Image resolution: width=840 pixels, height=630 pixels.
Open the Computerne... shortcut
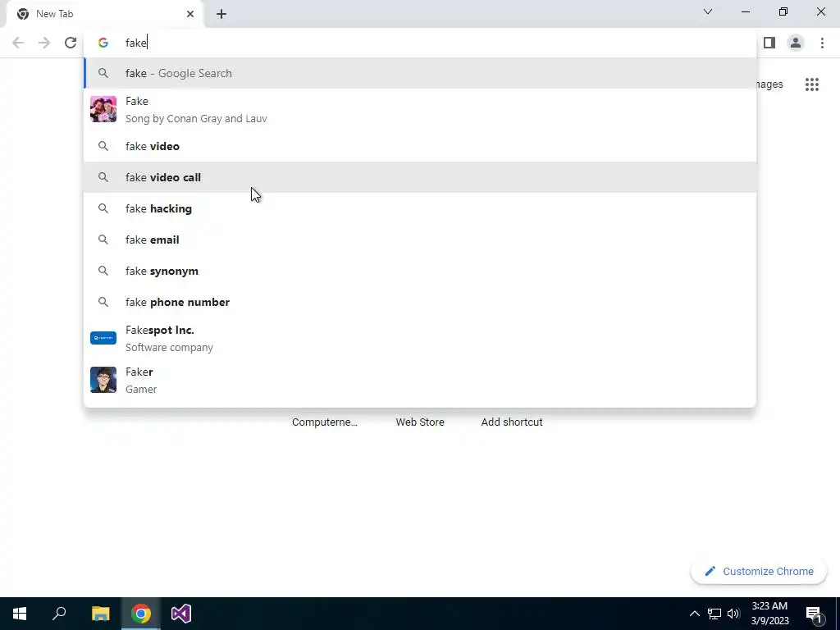(325, 422)
